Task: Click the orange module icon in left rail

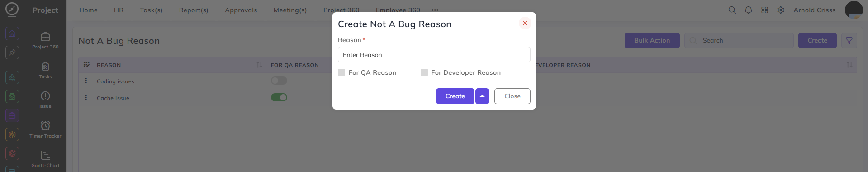Action: point(12,134)
